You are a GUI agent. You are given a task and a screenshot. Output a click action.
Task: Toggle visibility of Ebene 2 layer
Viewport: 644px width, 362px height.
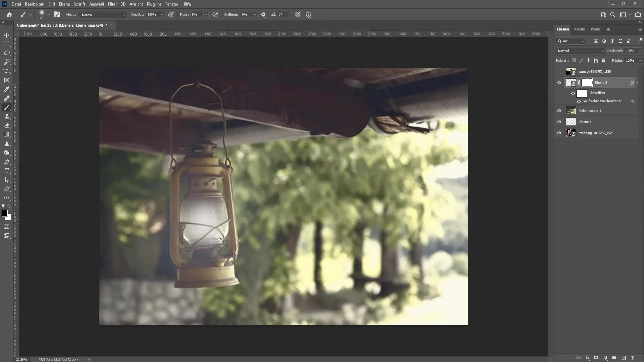(x=559, y=83)
